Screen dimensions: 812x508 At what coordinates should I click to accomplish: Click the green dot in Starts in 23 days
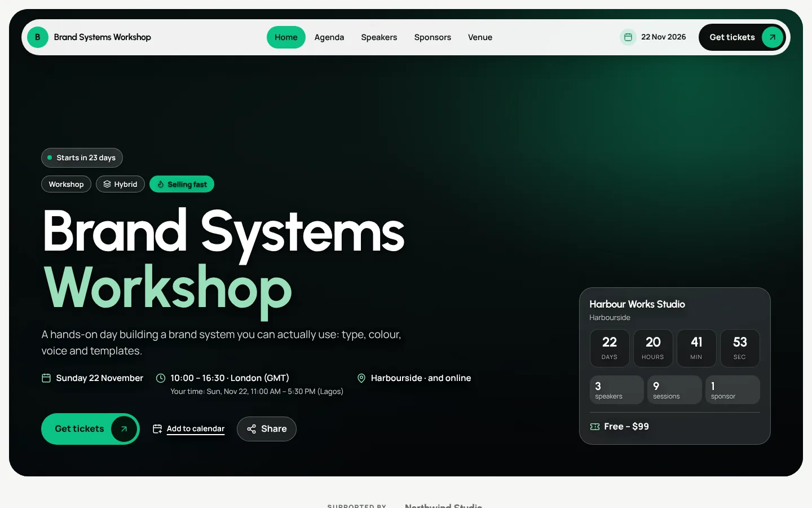click(50, 157)
